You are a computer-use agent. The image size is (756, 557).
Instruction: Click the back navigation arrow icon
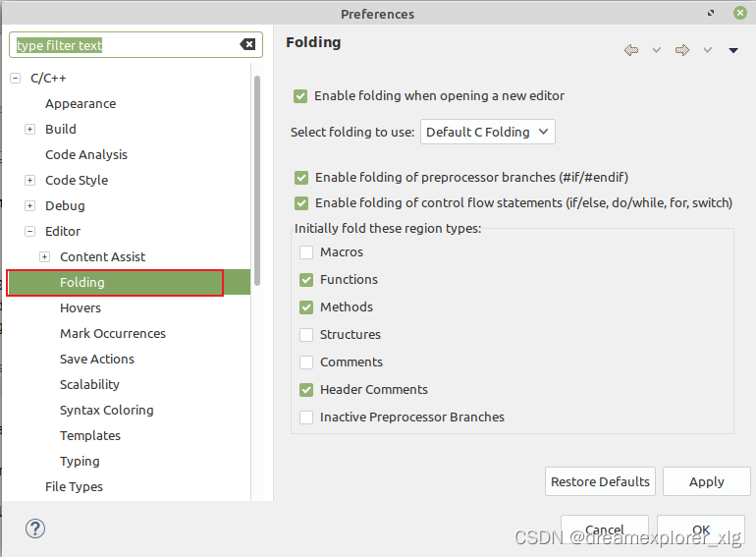click(631, 50)
